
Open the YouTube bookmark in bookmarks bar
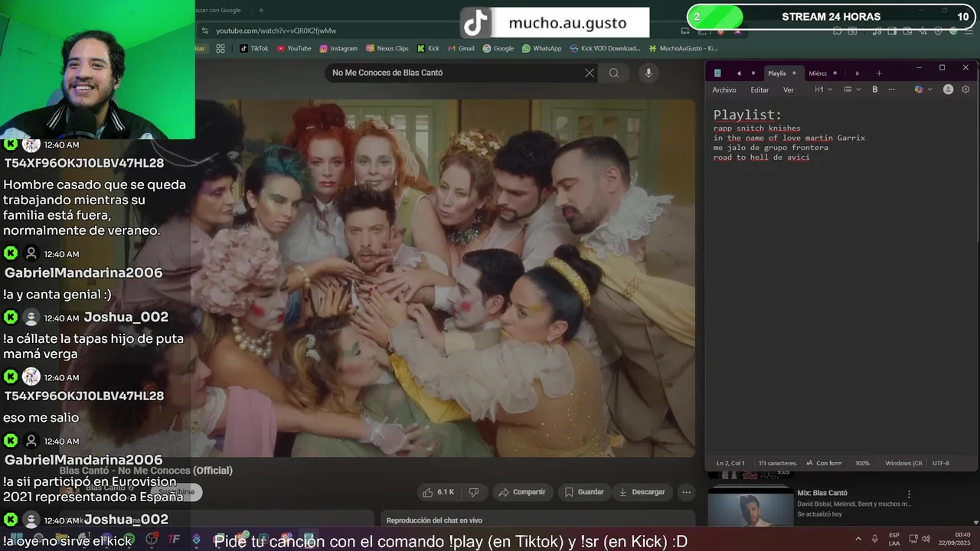[x=294, y=48]
